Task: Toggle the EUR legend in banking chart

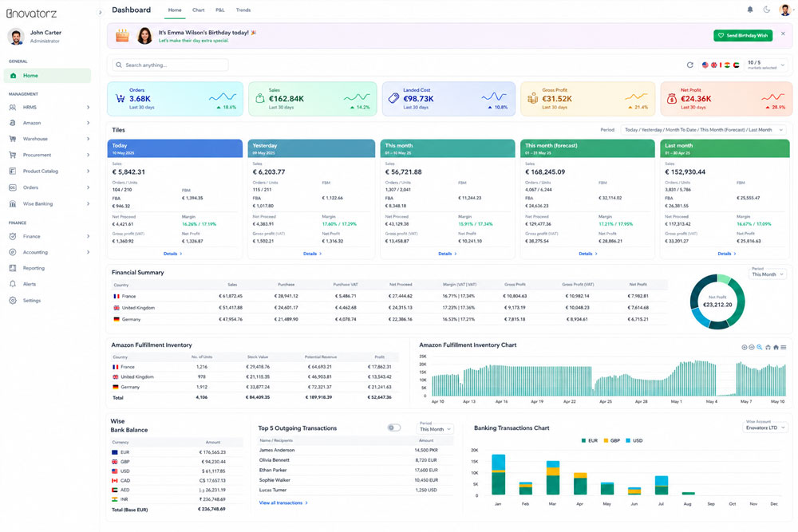Action: coord(590,440)
